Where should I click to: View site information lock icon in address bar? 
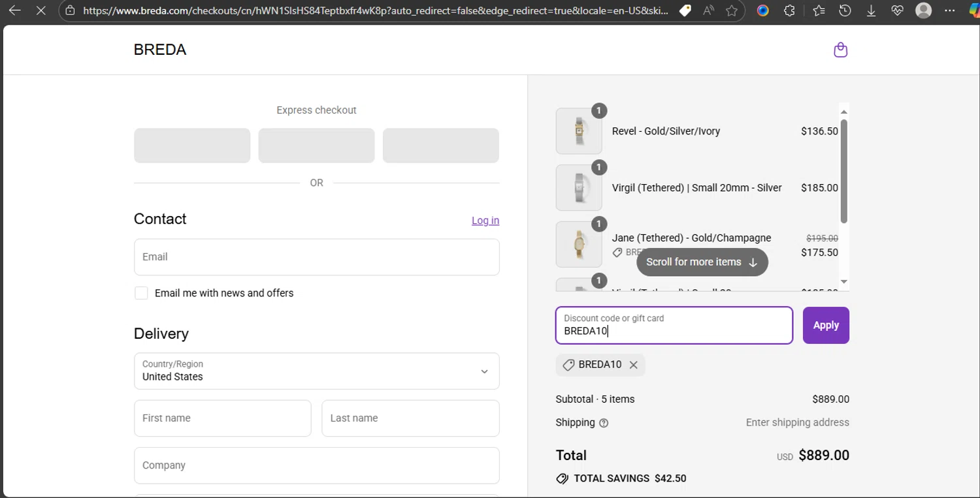click(x=71, y=10)
